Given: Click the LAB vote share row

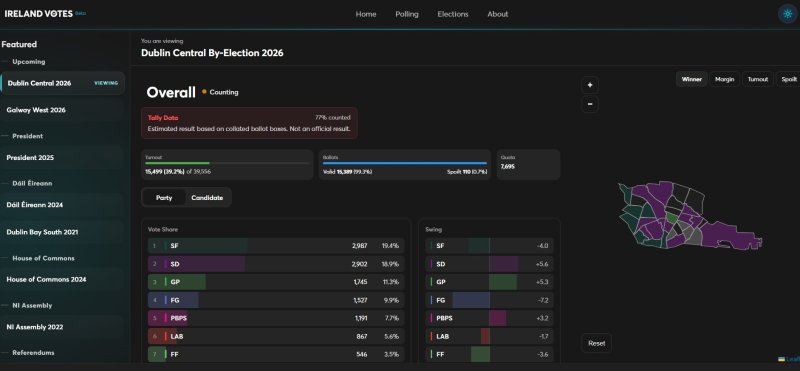Looking at the screenshot, I should [x=276, y=337].
